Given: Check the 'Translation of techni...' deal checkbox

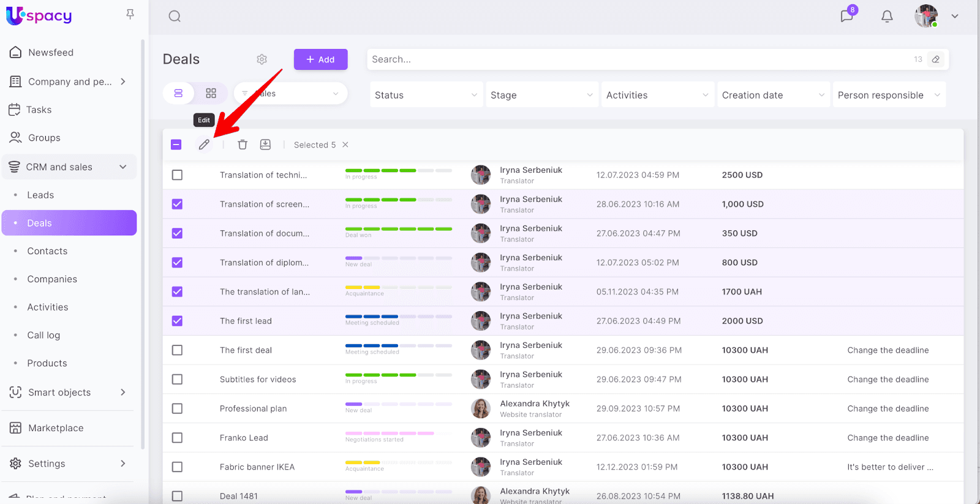Looking at the screenshot, I should coord(177,175).
